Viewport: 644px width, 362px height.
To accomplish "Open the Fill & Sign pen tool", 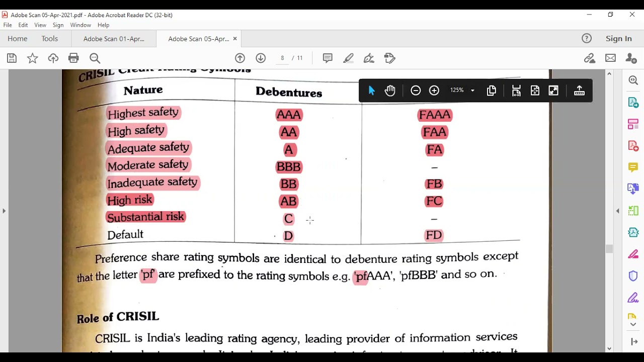I will (x=633, y=254).
